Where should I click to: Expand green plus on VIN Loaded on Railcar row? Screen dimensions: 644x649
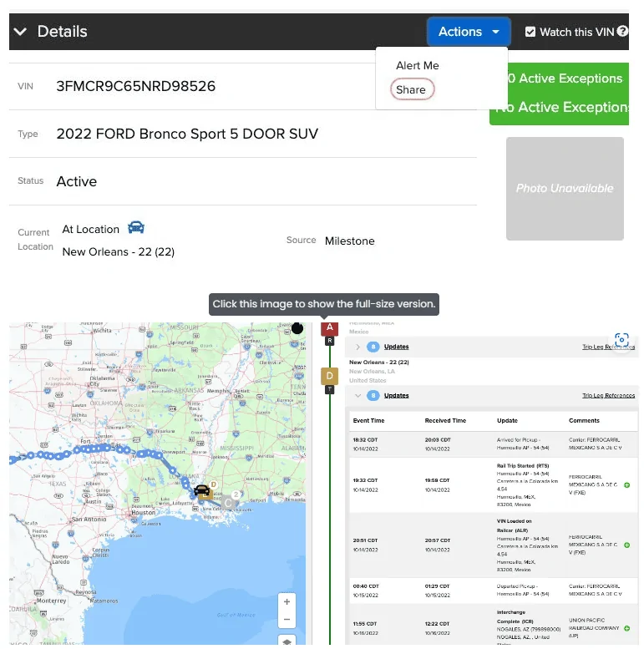(627, 545)
